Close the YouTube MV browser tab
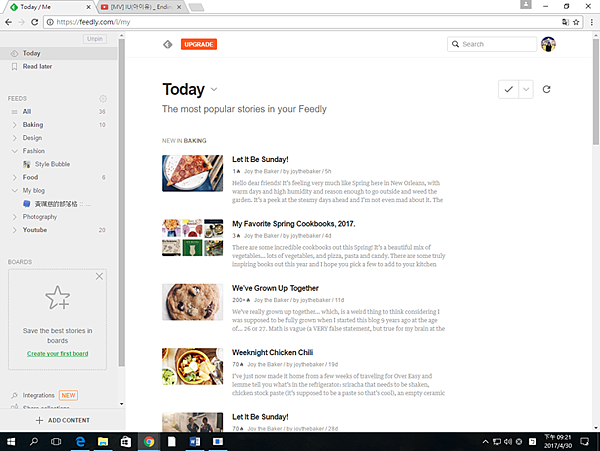 [x=179, y=7]
